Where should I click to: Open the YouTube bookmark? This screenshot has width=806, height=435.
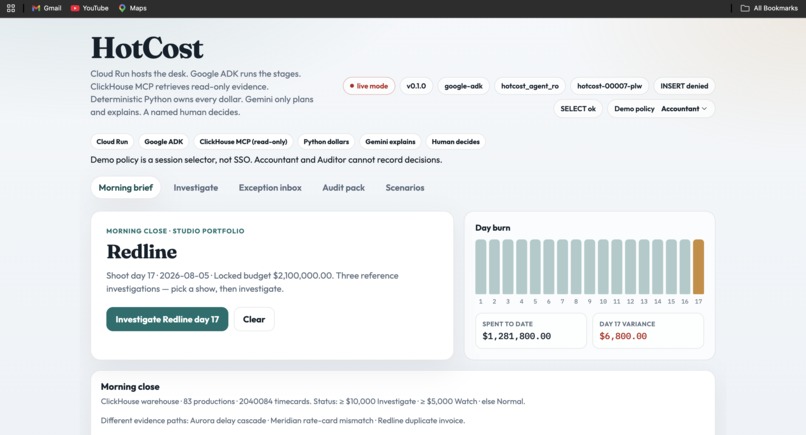89,8
